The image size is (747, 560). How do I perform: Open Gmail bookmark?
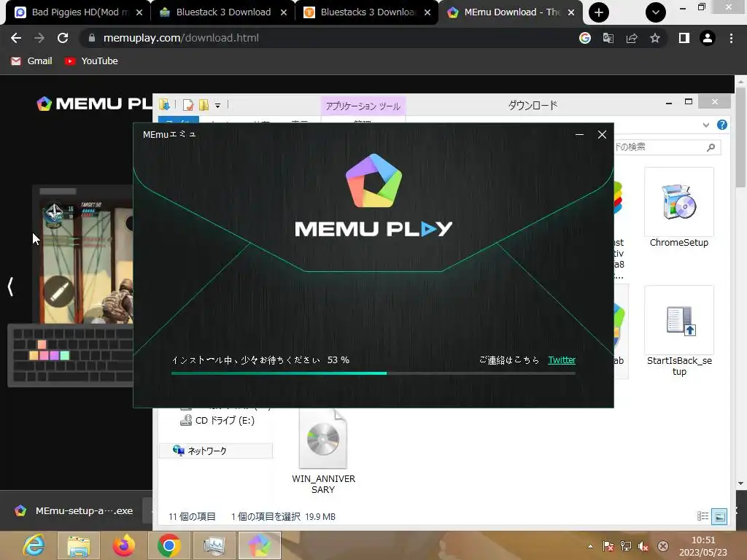coord(31,61)
